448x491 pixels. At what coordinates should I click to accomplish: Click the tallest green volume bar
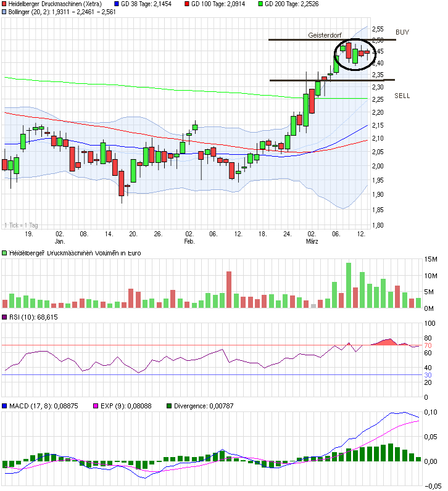349,285
